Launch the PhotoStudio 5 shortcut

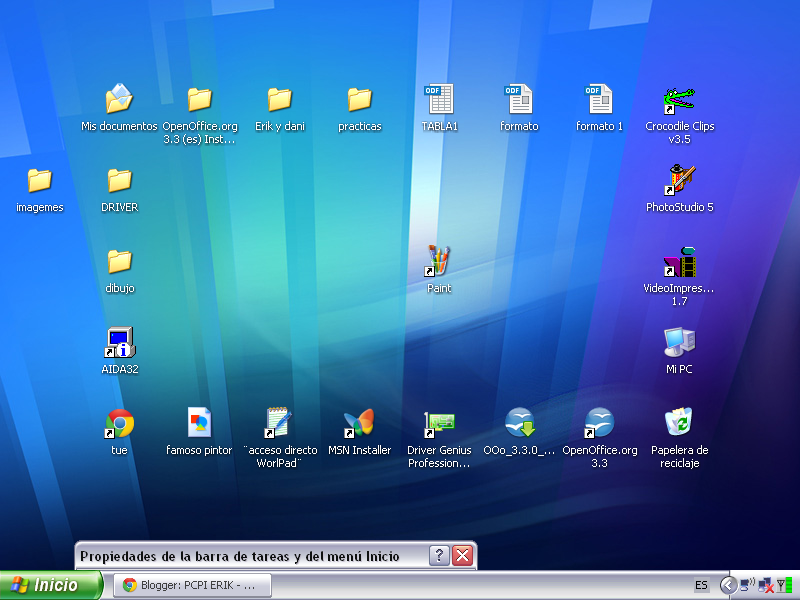tap(679, 180)
